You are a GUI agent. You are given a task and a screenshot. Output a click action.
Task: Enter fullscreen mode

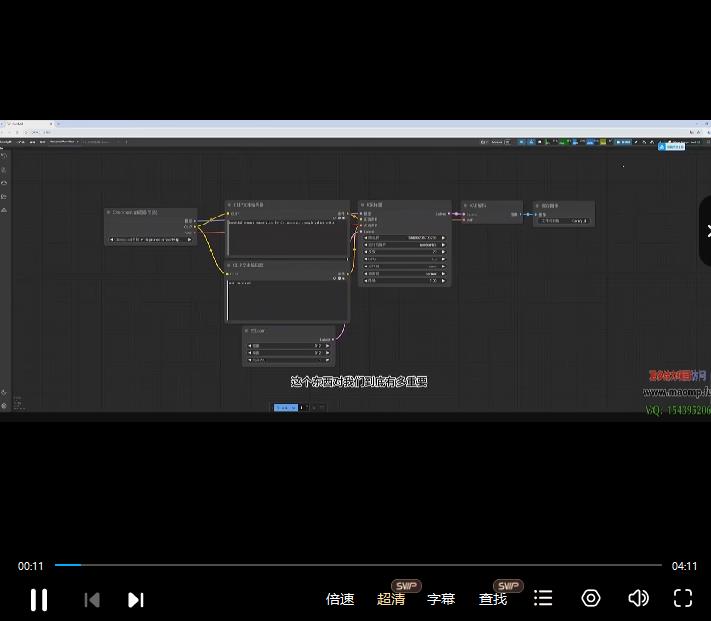(683, 598)
